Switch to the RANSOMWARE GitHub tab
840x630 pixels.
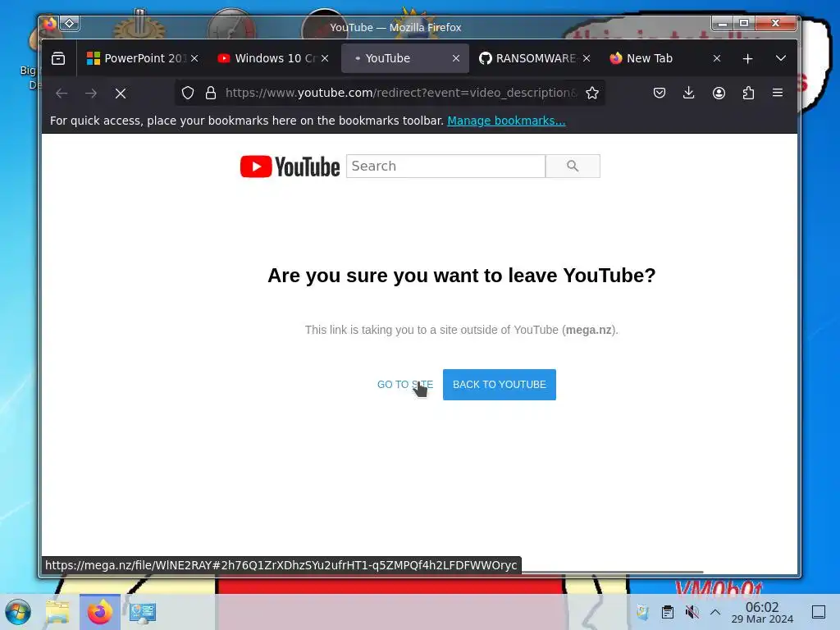point(535,58)
